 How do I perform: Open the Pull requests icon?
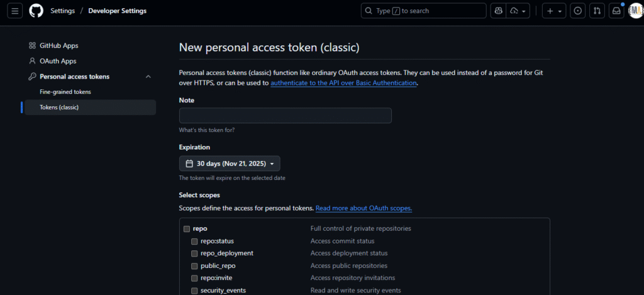[x=597, y=11]
